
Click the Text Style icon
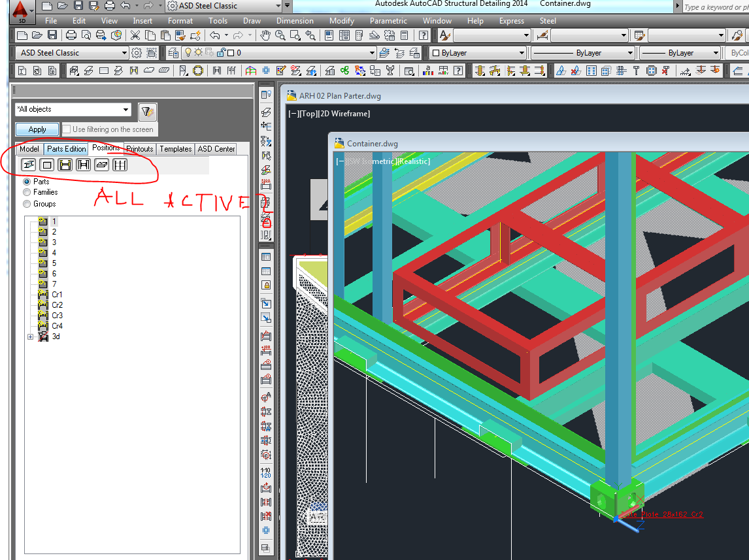click(444, 35)
